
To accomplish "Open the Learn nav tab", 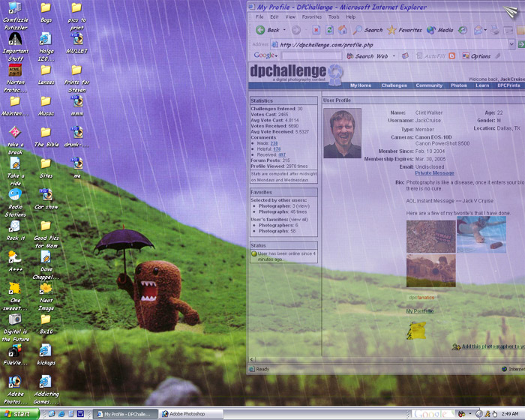I will [482, 85].
